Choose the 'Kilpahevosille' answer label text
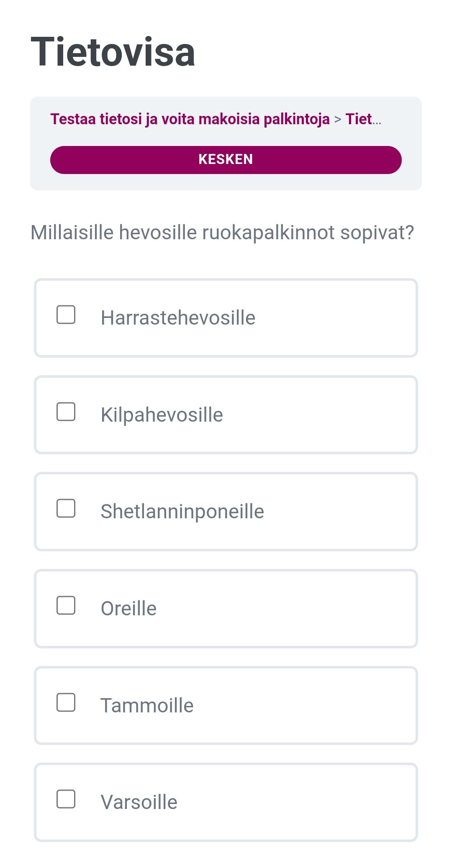 pos(162,415)
